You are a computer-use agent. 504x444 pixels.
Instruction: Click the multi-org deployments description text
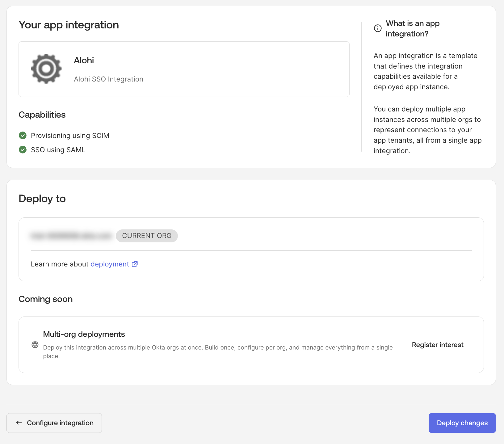[218, 352]
